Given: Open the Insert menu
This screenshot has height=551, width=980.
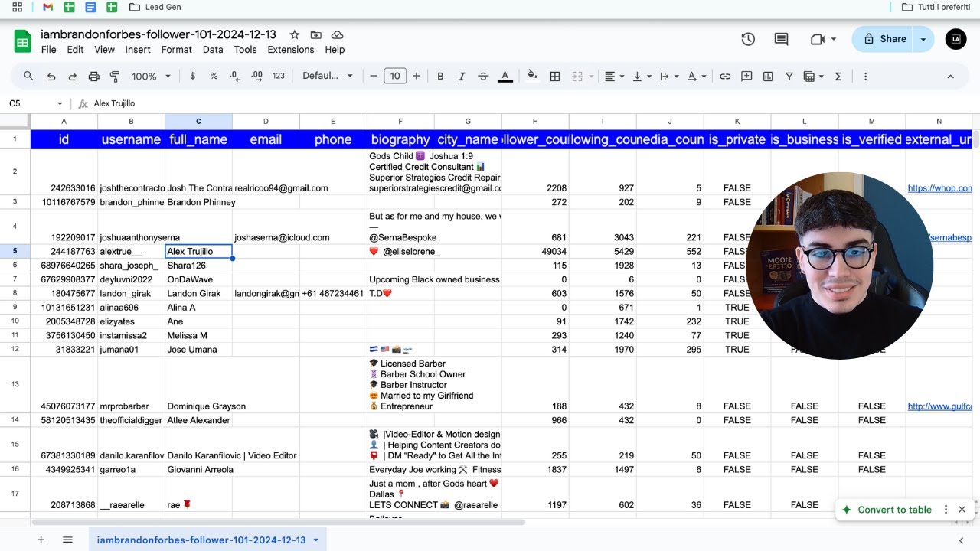Looking at the screenshot, I should pyautogui.click(x=138, y=50).
